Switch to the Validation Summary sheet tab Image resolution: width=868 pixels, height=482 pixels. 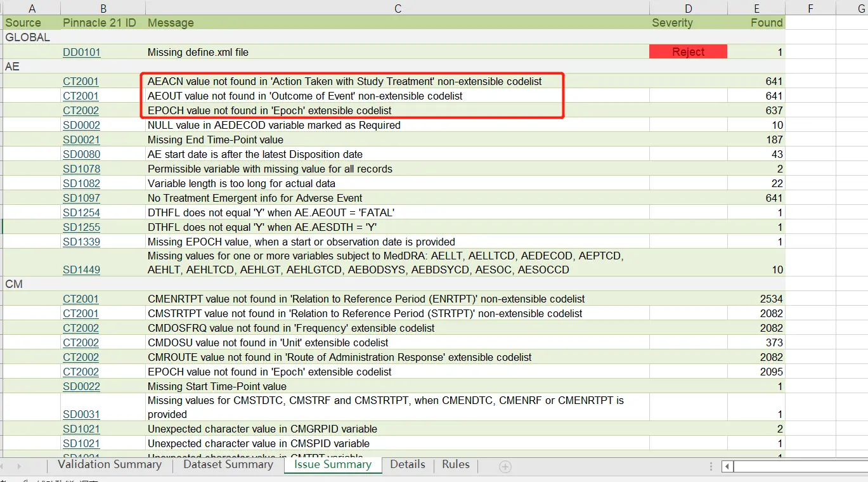109,464
